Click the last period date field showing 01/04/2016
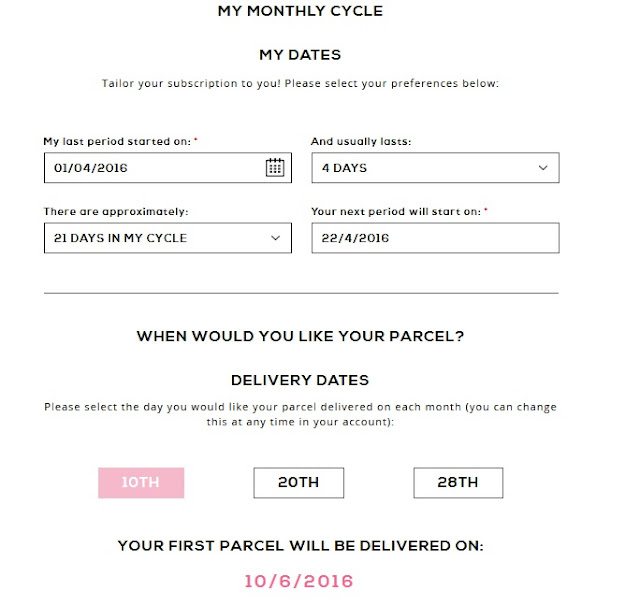The image size is (640, 605). point(150,168)
